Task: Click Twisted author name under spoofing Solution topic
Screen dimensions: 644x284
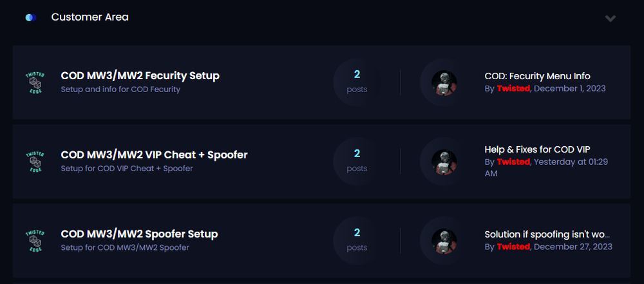Action: click(513, 246)
